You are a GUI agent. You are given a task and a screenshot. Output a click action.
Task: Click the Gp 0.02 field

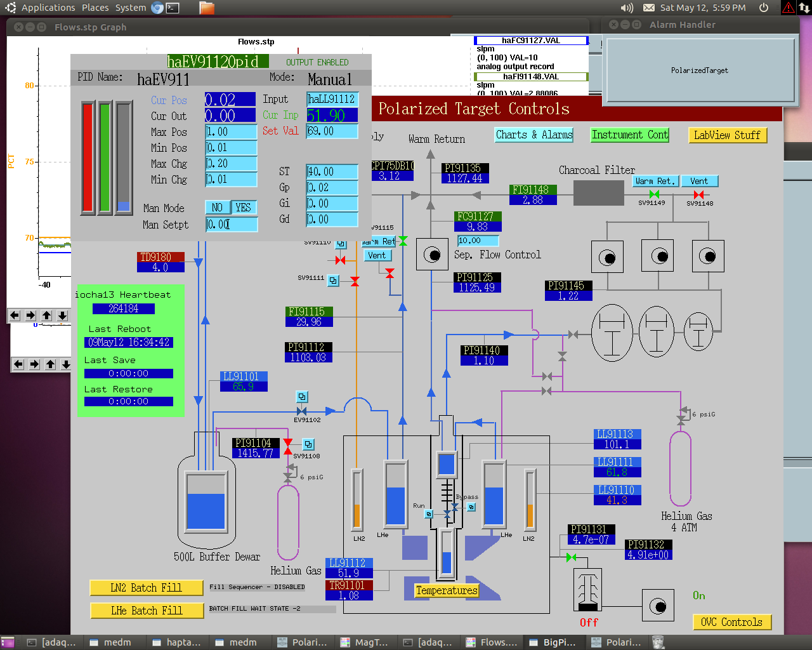click(332, 187)
